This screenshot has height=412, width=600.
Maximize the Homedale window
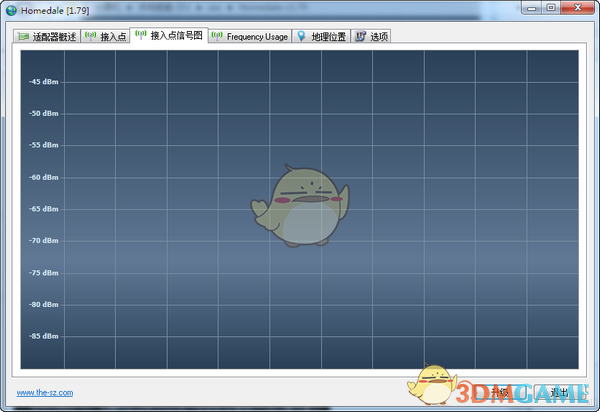coord(551,8)
